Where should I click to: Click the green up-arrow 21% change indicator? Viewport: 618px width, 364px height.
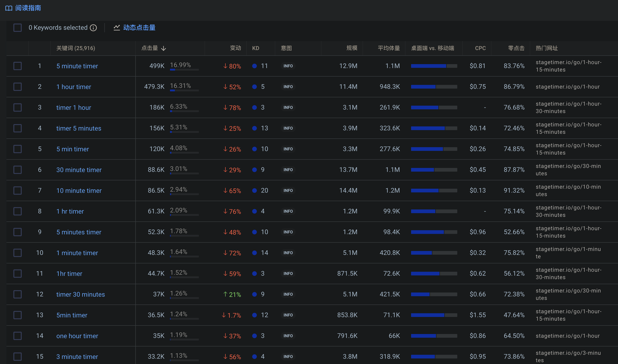232,294
